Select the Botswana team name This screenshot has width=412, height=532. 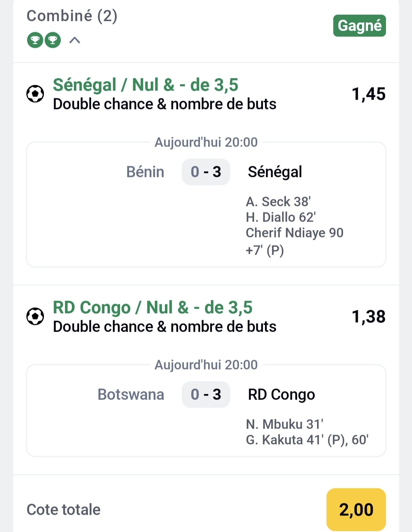131,395
